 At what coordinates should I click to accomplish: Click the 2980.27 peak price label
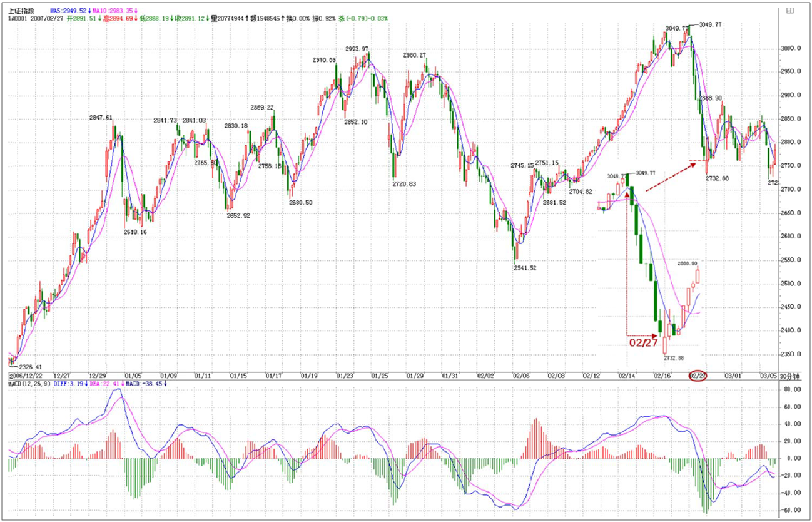click(x=414, y=55)
